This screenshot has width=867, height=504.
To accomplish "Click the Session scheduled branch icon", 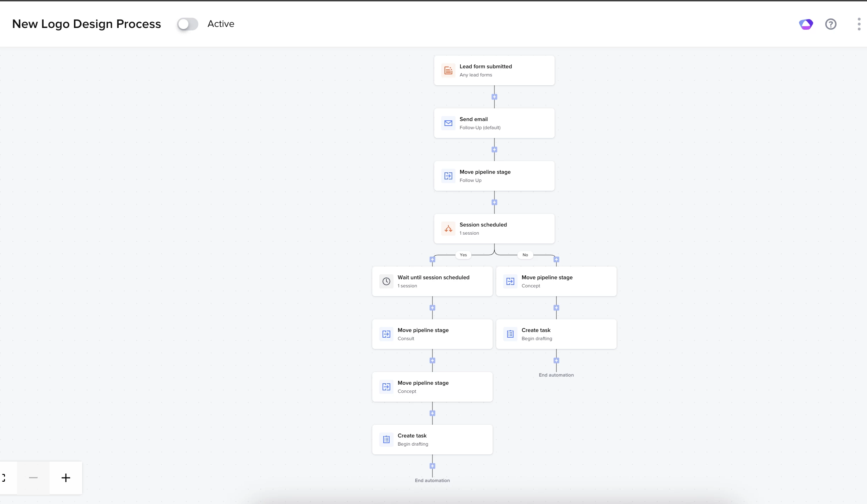I will (448, 229).
